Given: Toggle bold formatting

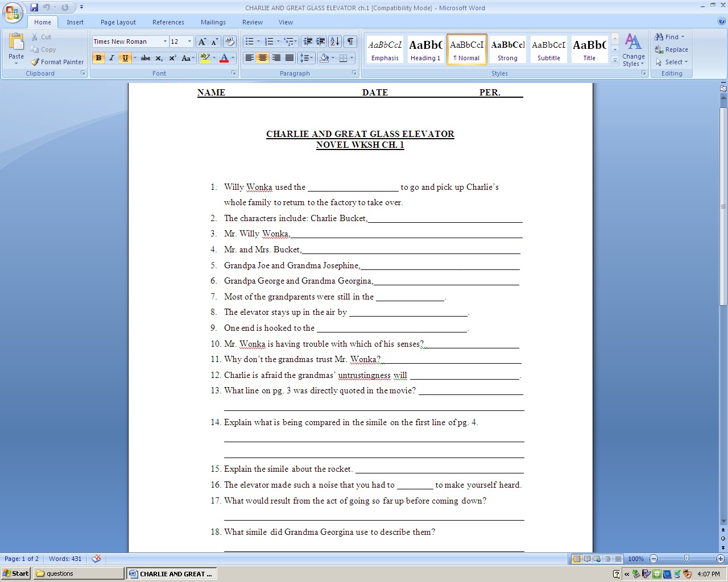Looking at the screenshot, I should [x=98, y=57].
